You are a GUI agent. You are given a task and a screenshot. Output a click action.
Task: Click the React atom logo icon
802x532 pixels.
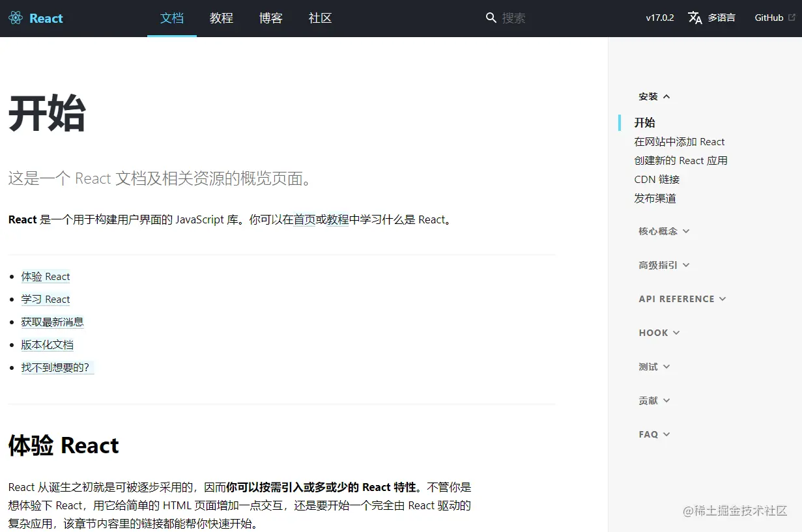pyautogui.click(x=16, y=18)
